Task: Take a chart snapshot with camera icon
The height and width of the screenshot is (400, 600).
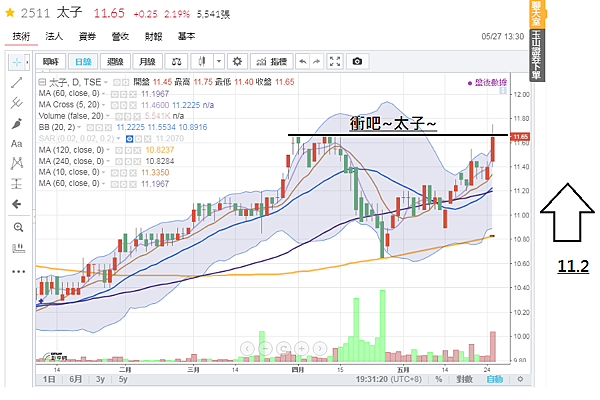Action: click(357, 61)
